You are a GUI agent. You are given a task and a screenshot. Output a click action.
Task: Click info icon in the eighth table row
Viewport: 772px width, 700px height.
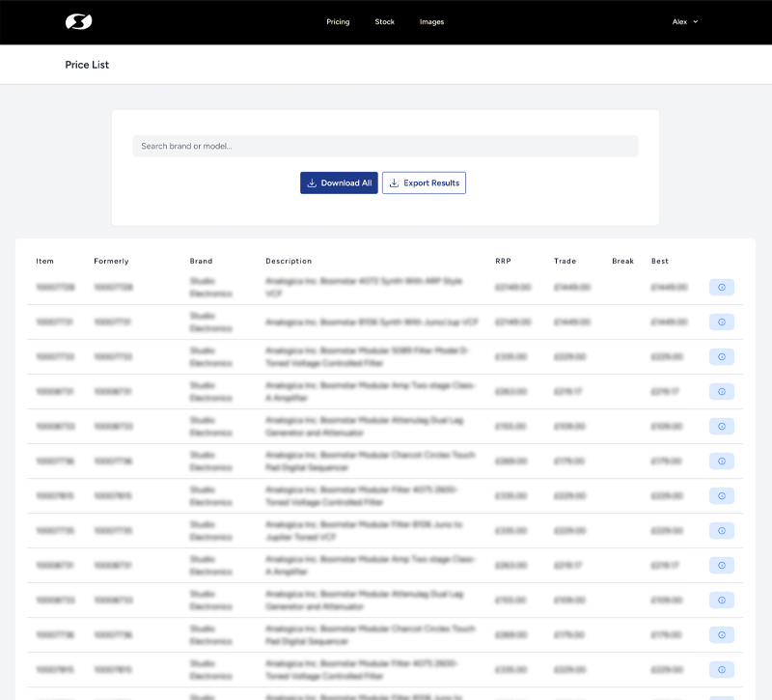coord(721,530)
